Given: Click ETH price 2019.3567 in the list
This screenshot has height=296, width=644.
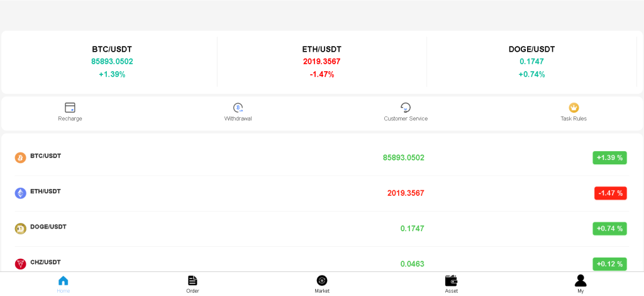Looking at the screenshot, I should (406, 193).
